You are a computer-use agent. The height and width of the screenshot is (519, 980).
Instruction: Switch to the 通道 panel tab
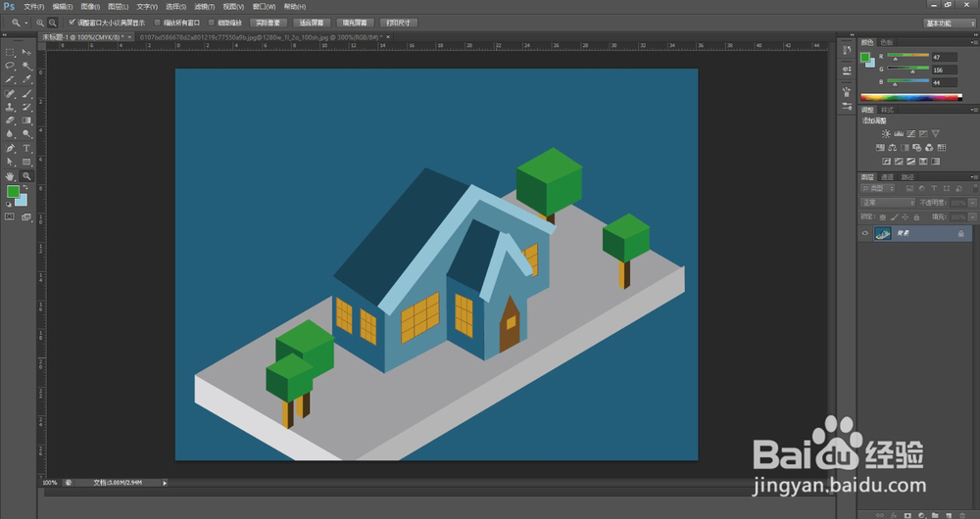[887, 177]
